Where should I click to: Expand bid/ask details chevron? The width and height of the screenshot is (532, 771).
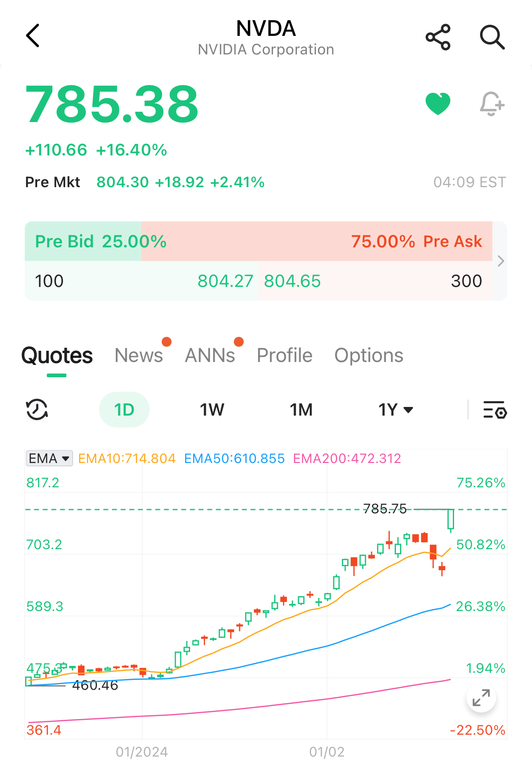(x=501, y=261)
